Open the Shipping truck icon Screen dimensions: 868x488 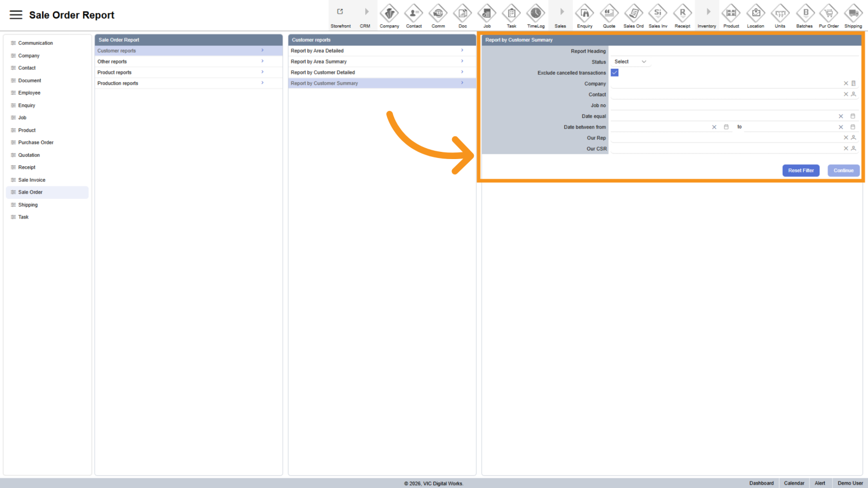(853, 13)
